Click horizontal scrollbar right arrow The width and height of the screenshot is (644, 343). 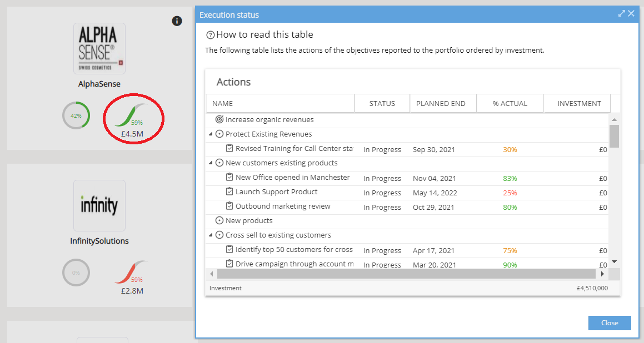tap(602, 274)
